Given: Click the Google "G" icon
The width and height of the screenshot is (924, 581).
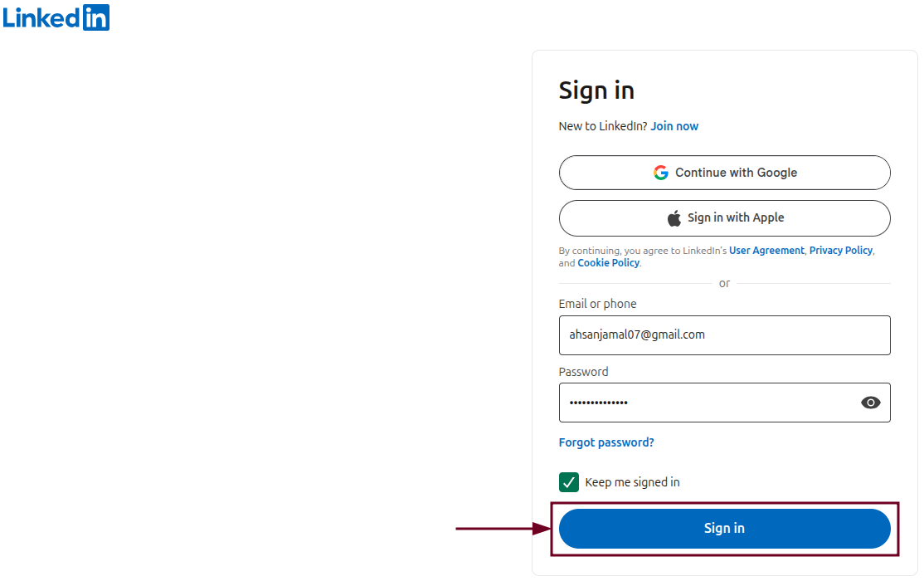Looking at the screenshot, I should (x=661, y=173).
